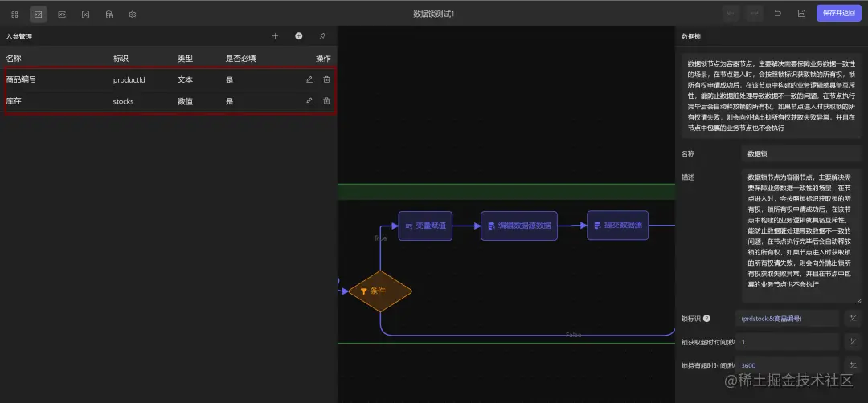
Task: Pin the 入参管理 panel
Action: pos(322,36)
